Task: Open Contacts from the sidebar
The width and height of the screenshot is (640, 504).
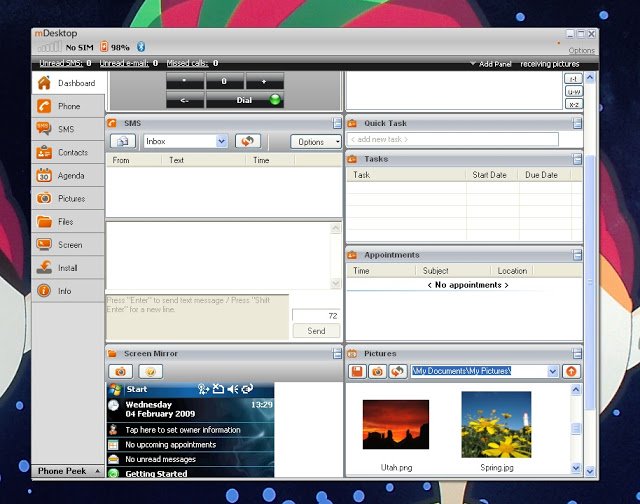Action: coord(68,152)
